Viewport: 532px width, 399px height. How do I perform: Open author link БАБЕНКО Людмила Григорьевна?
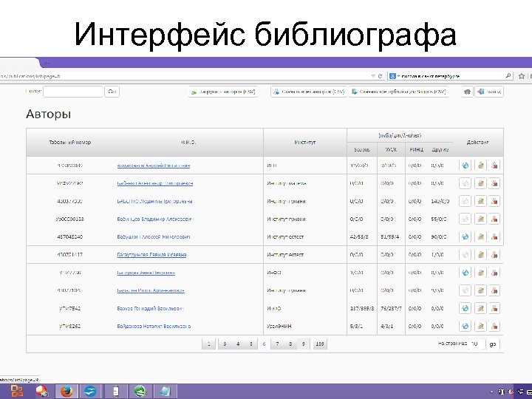tap(154, 201)
